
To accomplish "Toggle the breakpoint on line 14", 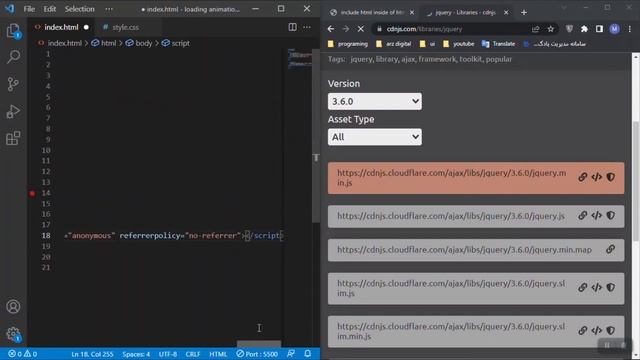I will [32, 193].
